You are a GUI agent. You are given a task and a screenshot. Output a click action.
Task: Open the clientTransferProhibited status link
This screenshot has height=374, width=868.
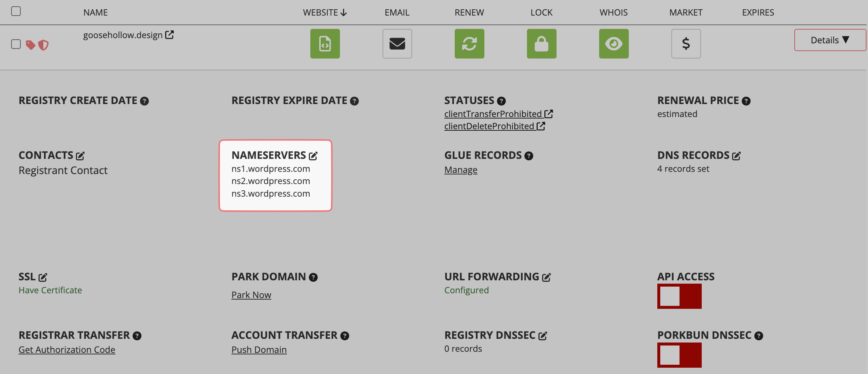(493, 114)
